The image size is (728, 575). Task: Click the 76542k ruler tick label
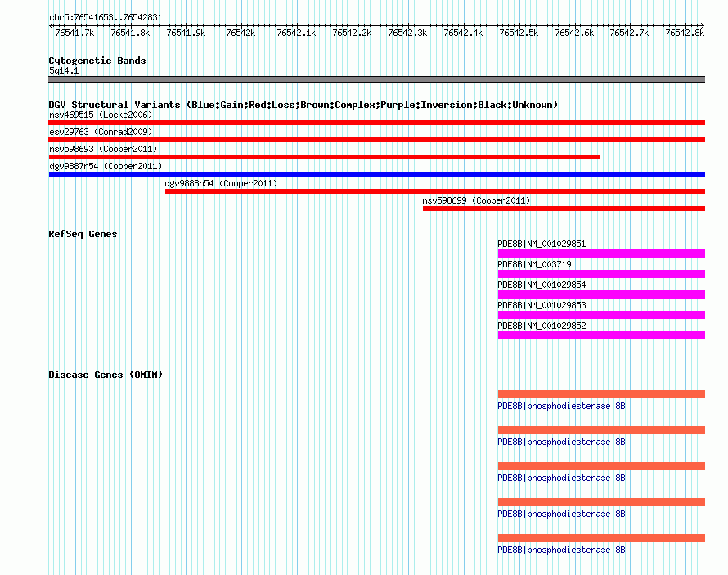(240, 33)
